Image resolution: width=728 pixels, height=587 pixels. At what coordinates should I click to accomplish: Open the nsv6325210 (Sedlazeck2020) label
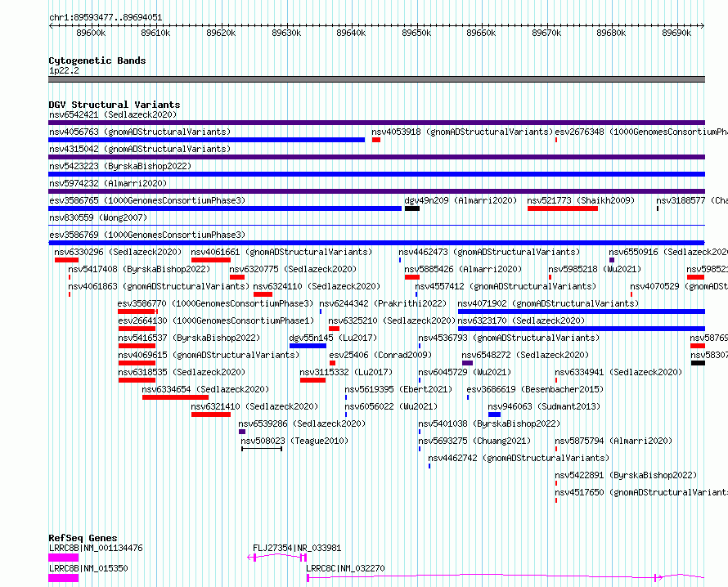point(392,320)
